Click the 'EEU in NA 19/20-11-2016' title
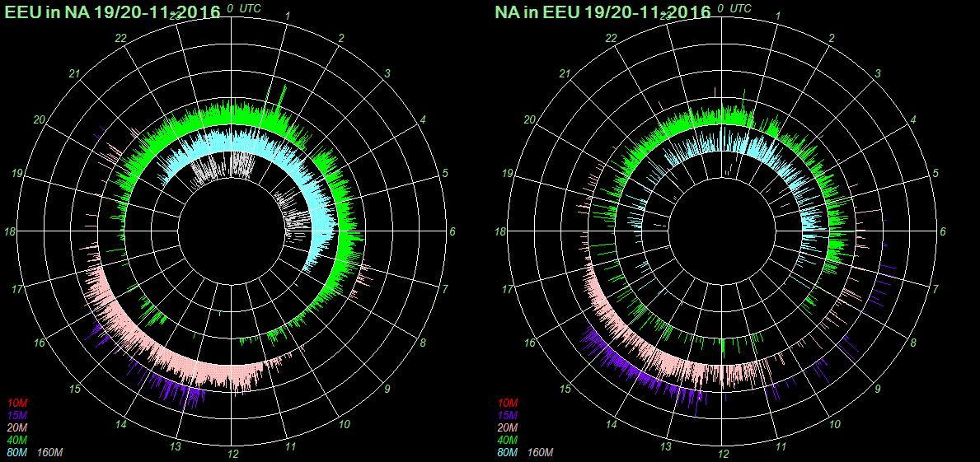Screen dimensions: 980x462 113,12
